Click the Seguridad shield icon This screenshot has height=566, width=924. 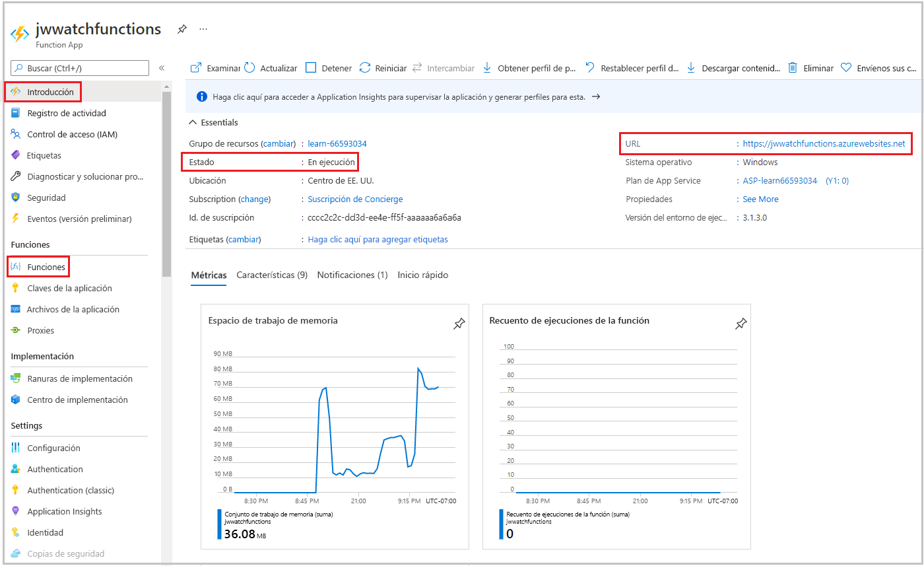(x=16, y=198)
